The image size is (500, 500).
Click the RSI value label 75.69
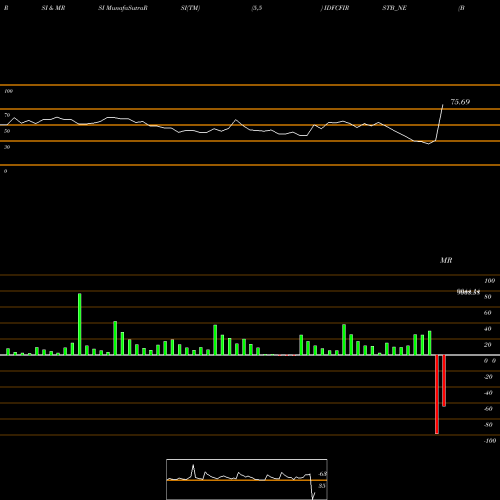pos(460,102)
